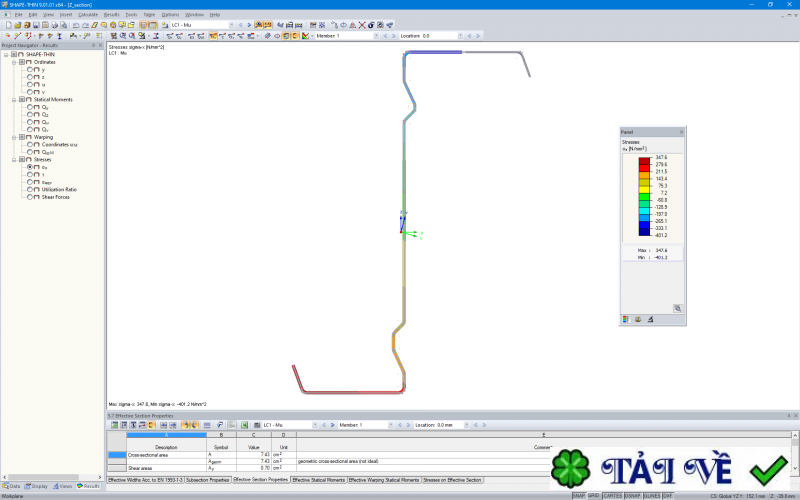Toggle CARTES in status bar

point(612,496)
